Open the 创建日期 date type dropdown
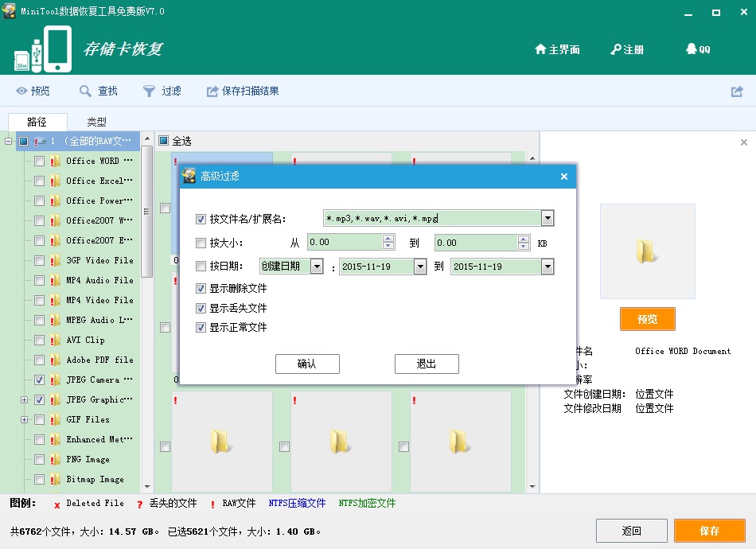This screenshot has height=549, width=756. coord(317,266)
